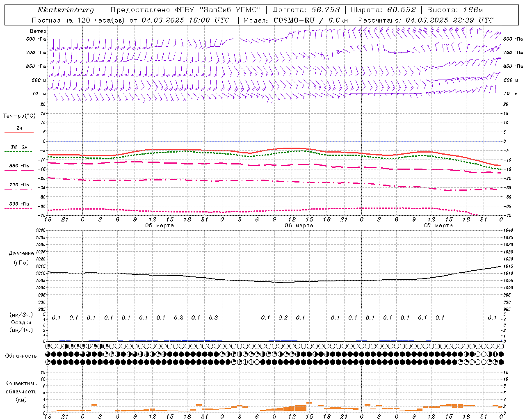Click the '(км)' unit under convective cloudiness
525x420 pixels.
21,399
